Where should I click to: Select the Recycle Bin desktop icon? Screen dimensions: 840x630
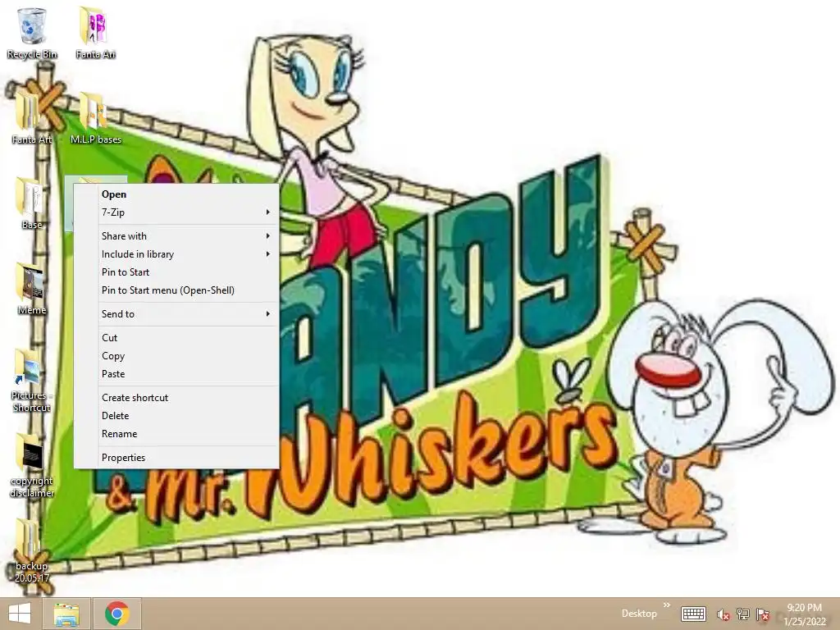[x=32, y=33]
